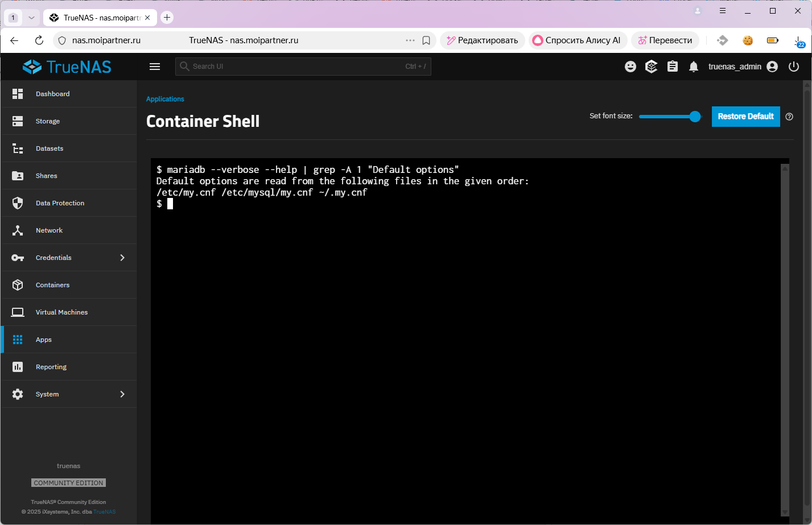Click the power button icon

pyautogui.click(x=794, y=67)
